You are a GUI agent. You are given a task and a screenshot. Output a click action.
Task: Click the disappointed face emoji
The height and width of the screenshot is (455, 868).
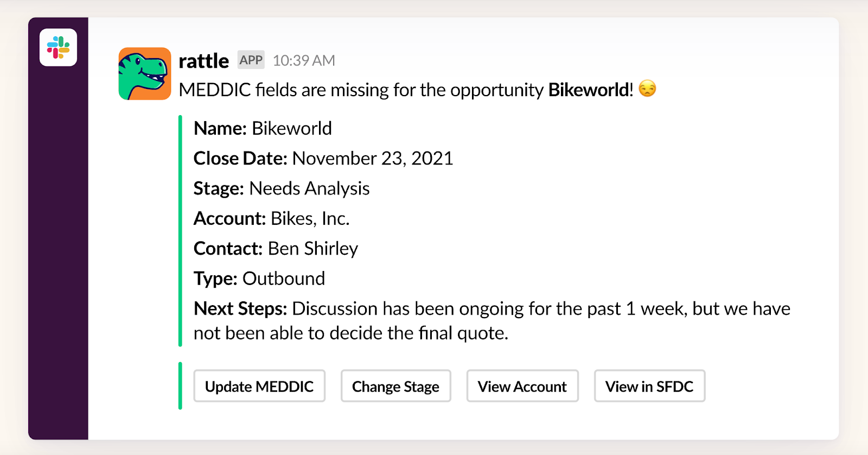click(x=647, y=89)
